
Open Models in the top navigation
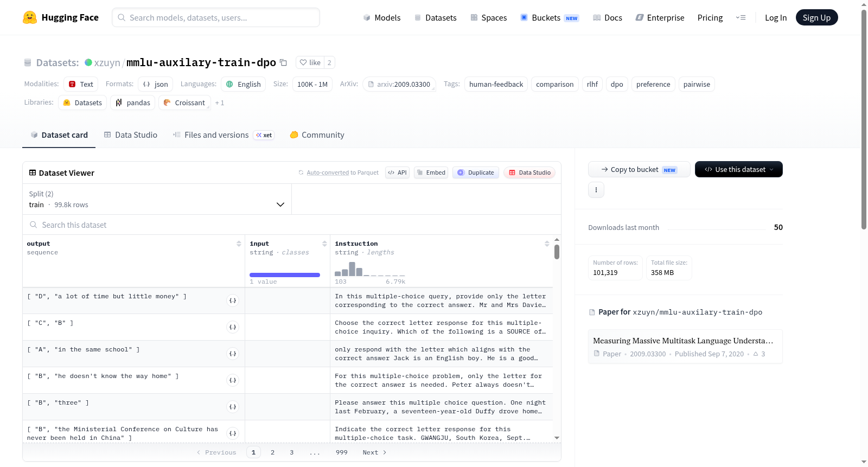[382, 17]
